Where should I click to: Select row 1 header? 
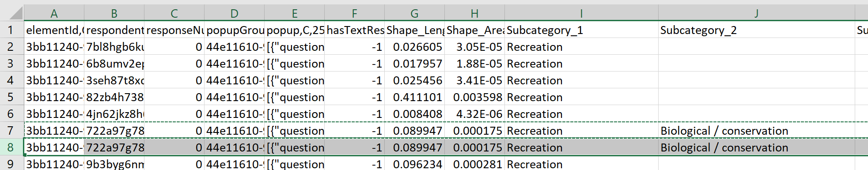(11, 30)
